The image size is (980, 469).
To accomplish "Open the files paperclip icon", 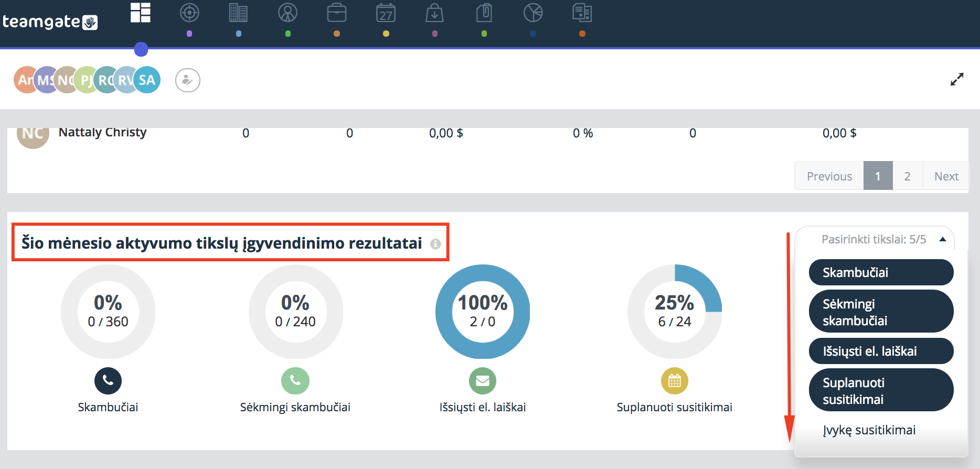I will pyautogui.click(x=484, y=13).
